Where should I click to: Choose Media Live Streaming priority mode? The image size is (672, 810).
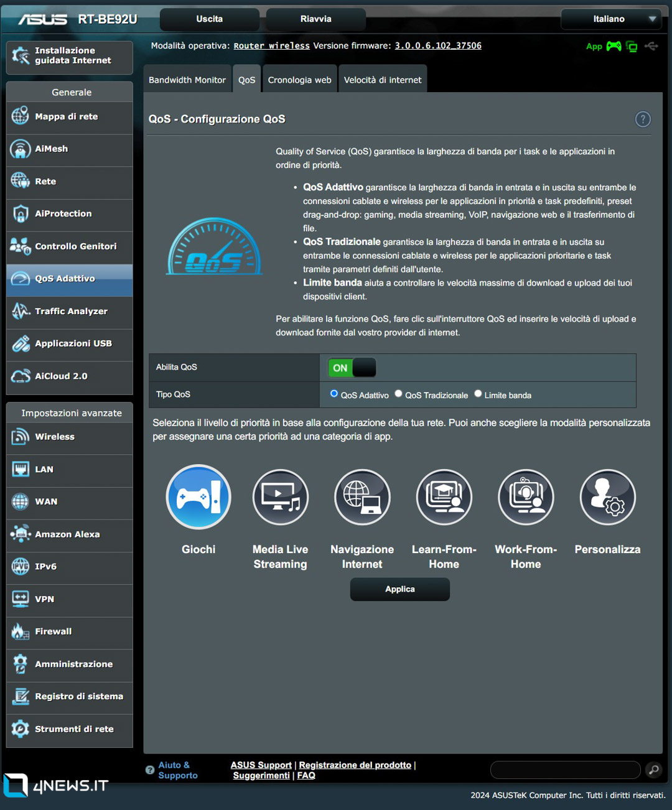[281, 497]
